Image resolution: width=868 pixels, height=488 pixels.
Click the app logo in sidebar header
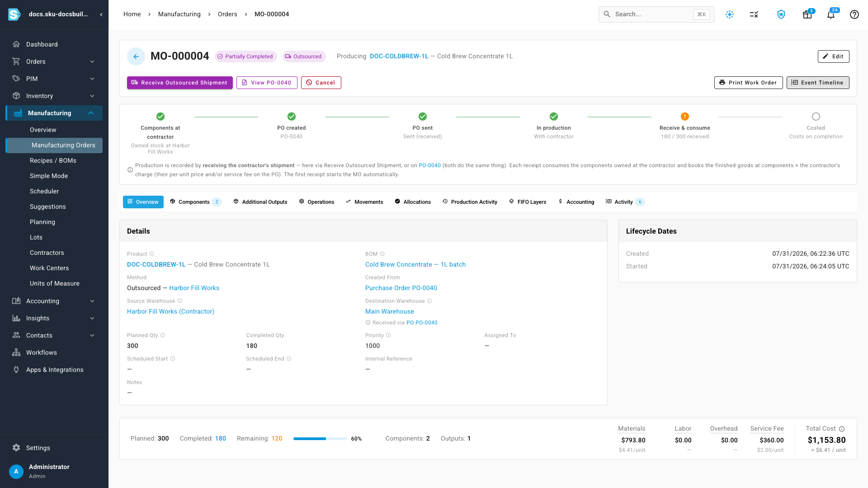click(14, 14)
